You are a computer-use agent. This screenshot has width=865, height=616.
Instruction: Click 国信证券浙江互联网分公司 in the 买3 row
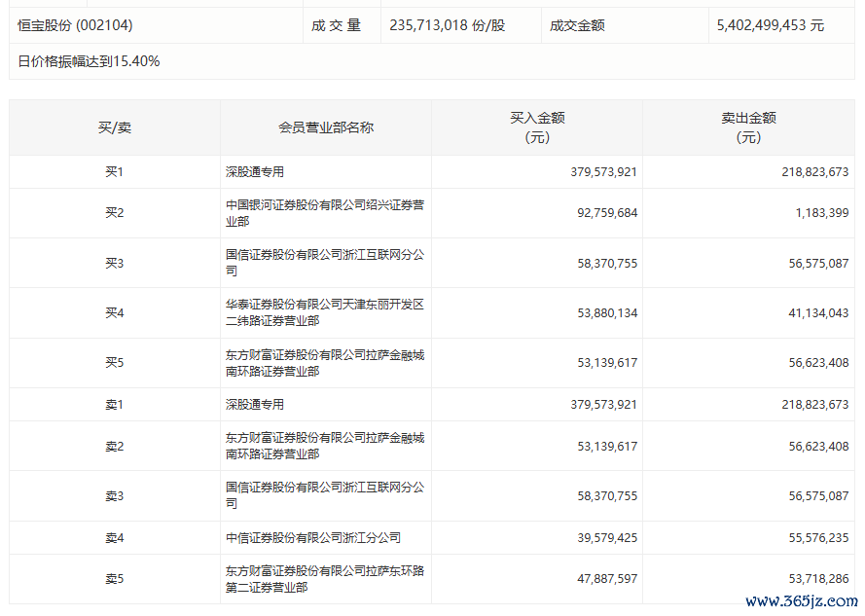tap(325, 263)
